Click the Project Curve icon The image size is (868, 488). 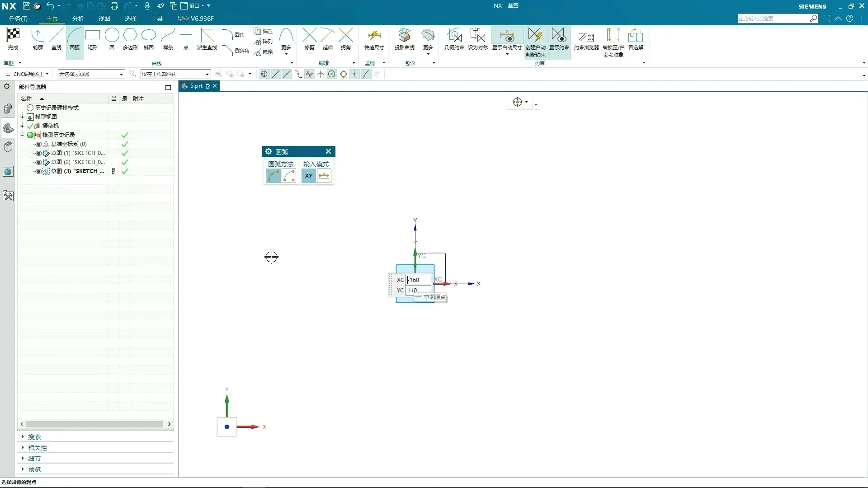click(404, 35)
